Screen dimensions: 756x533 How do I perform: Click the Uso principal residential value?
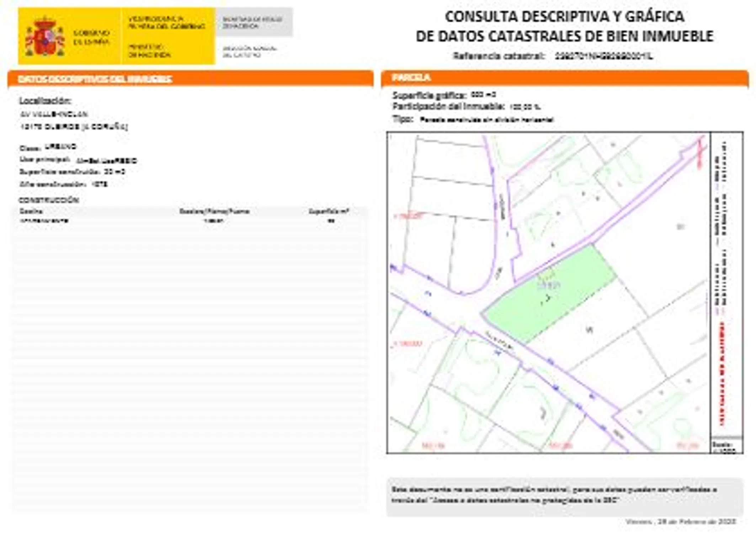pyautogui.click(x=107, y=161)
